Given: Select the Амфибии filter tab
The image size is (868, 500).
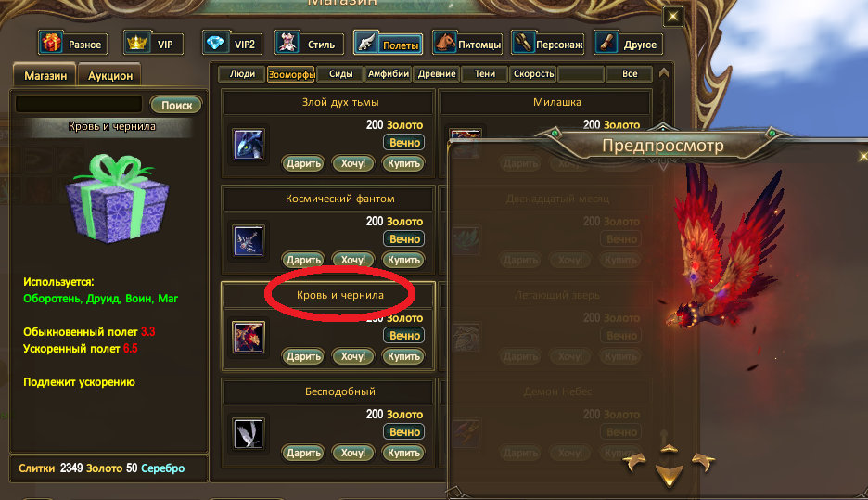Looking at the screenshot, I should pos(388,73).
